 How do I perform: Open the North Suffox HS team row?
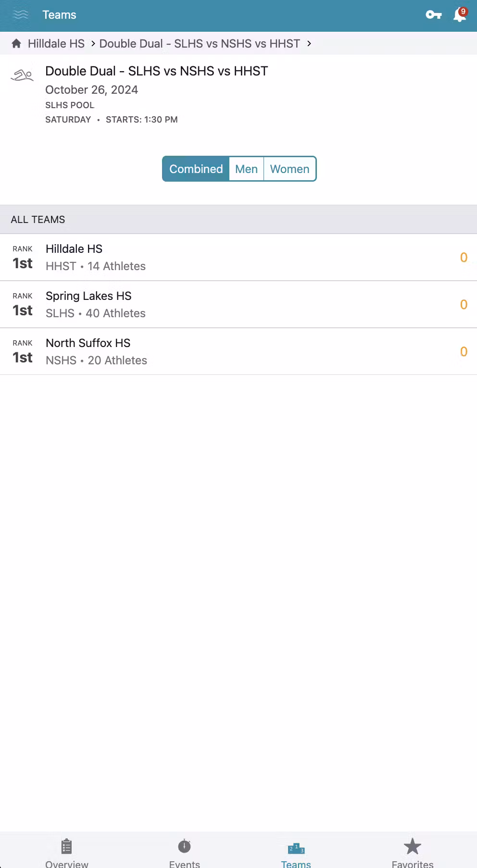tap(238, 352)
